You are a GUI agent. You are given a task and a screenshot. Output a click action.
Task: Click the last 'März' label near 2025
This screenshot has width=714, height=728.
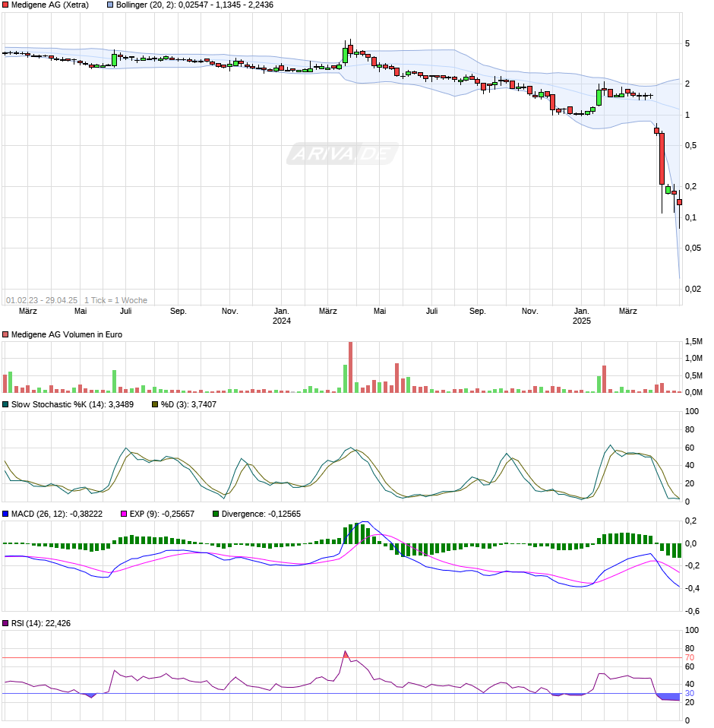pyautogui.click(x=627, y=311)
